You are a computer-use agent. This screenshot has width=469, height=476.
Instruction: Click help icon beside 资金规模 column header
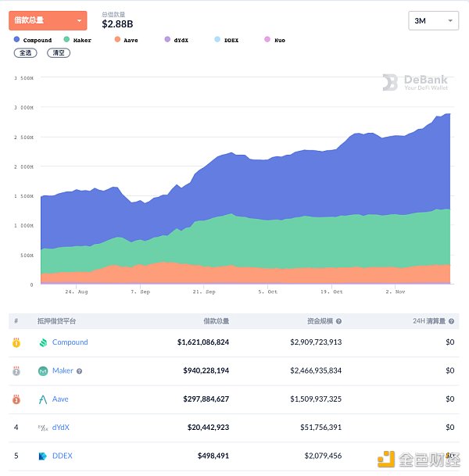tap(338, 321)
